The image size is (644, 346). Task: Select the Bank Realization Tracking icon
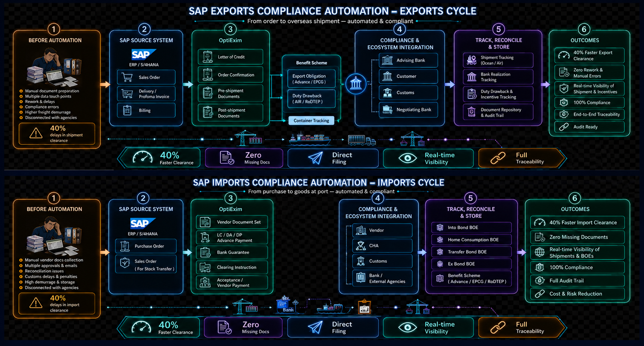pyautogui.click(x=472, y=77)
